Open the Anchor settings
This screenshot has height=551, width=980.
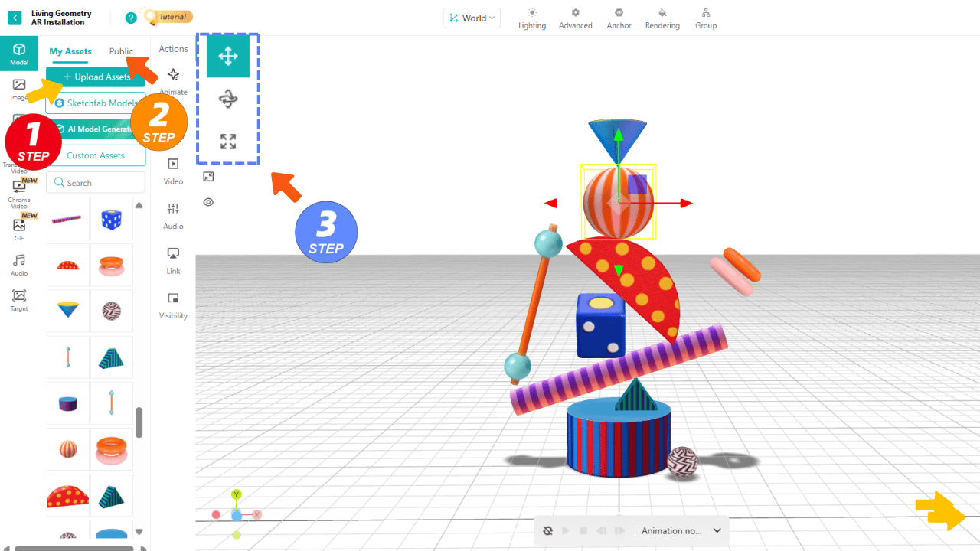pyautogui.click(x=619, y=18)
